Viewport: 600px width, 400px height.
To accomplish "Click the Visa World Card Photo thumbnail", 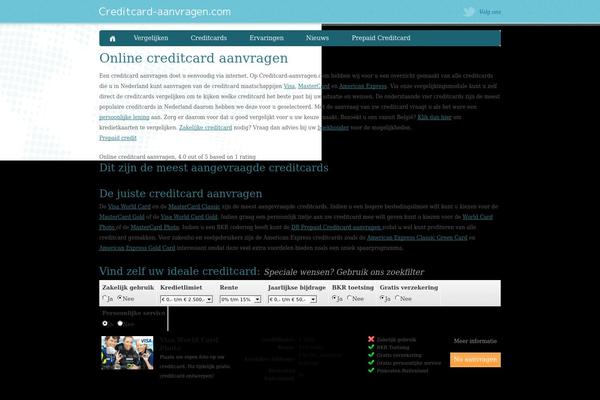I will pyautogui.click(x=127, y=353).
